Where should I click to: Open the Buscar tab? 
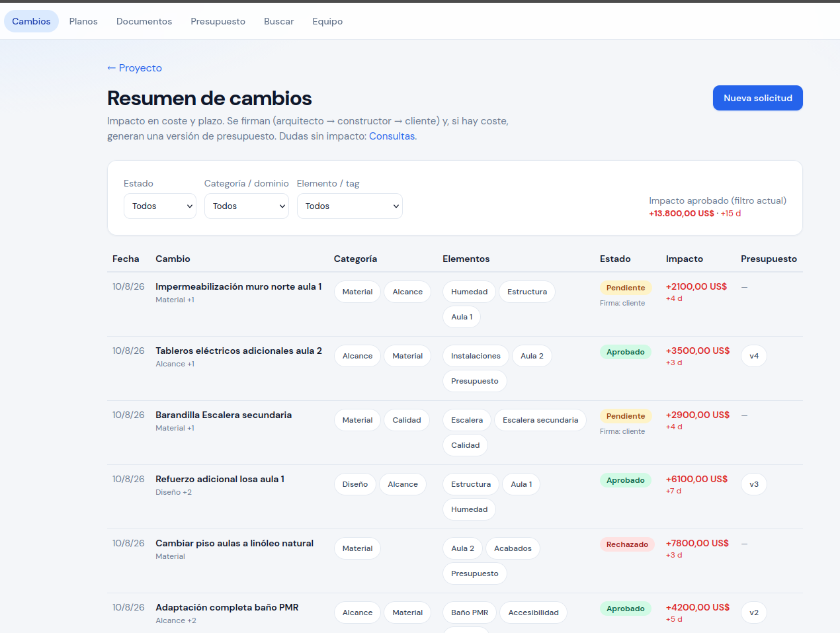[278, 21]
